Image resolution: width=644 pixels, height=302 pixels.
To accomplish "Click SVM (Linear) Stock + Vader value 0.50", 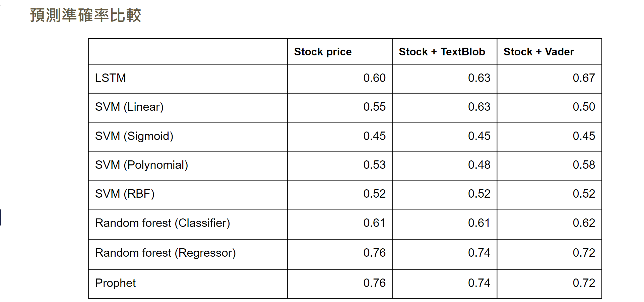I will coord(584,107).
